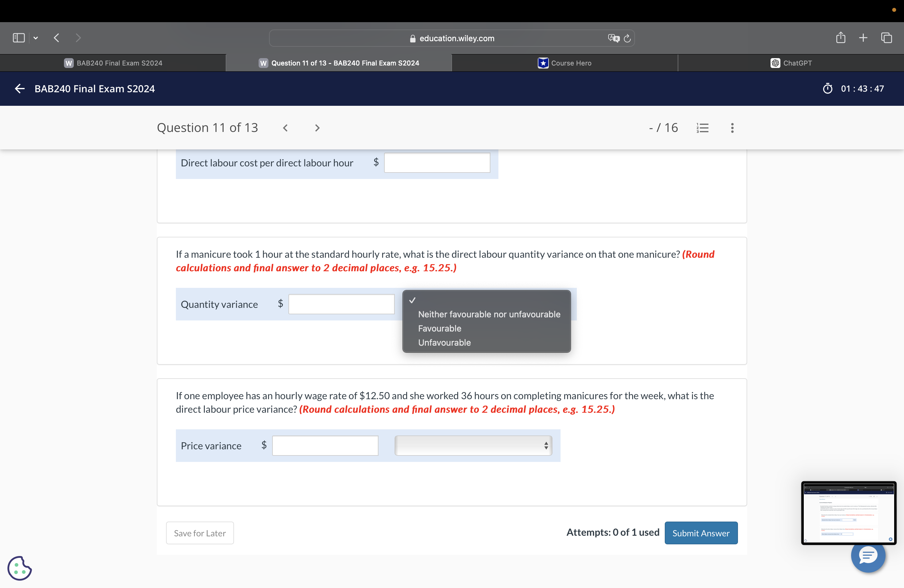Toggle the Safari sidebar icon
Viewport: 904px width, 588px height.
pyautogui.click(x=19, y=38)
